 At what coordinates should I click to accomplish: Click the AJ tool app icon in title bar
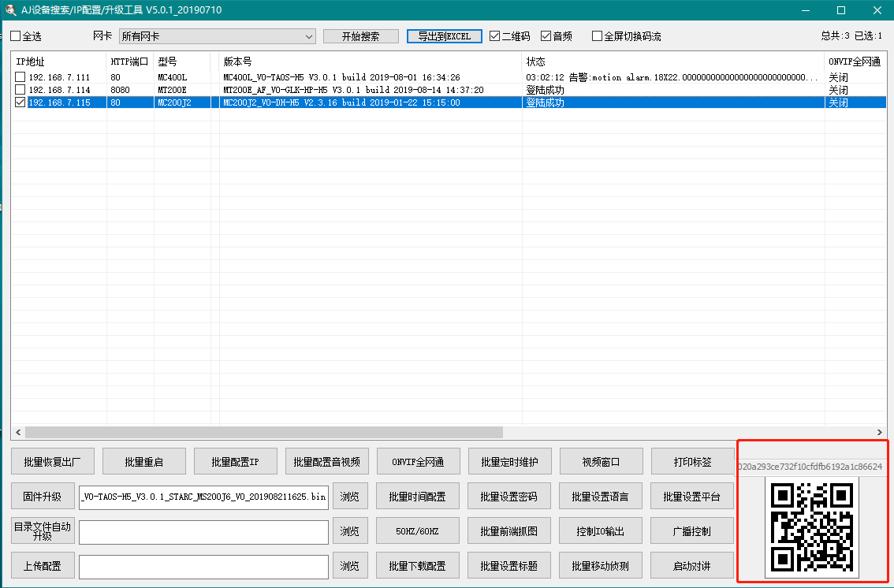tap(11, 10)
